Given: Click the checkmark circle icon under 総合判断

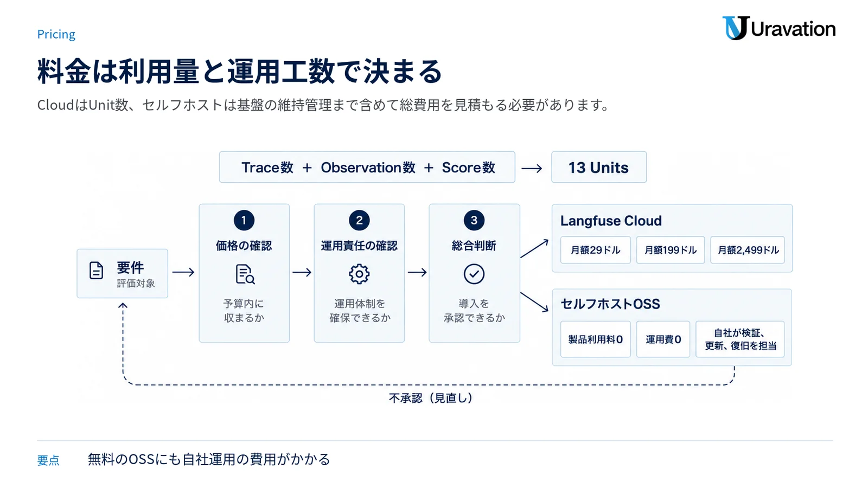Looking at the screenshot, I should (x=474, y=274).
